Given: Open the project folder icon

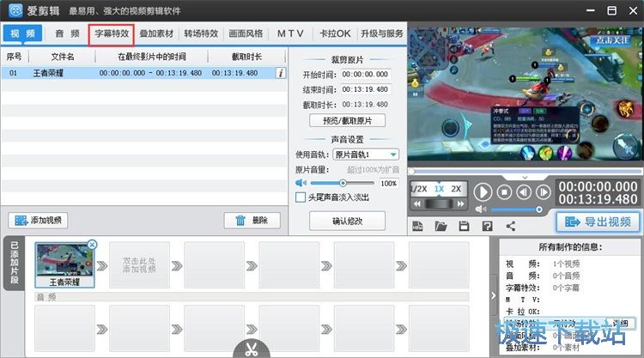Looking at the screenshot, I should pyautogui.click(x=440, y=227).
